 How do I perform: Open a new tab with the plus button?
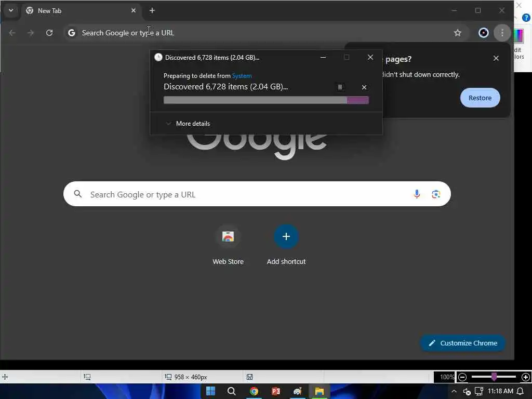(x=152, y=10)
